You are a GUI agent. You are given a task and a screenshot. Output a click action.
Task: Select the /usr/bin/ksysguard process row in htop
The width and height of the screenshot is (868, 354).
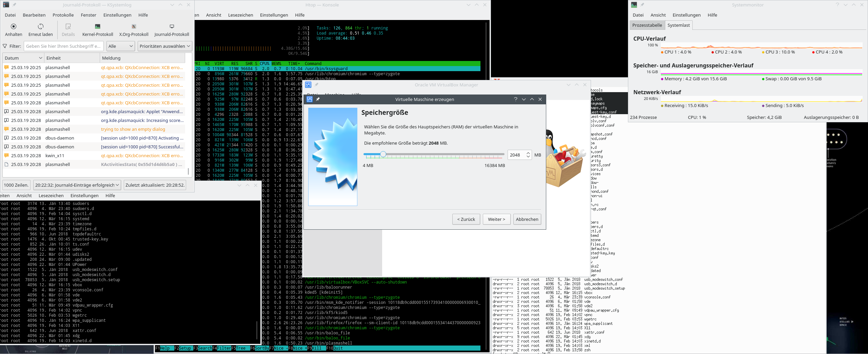337,69
